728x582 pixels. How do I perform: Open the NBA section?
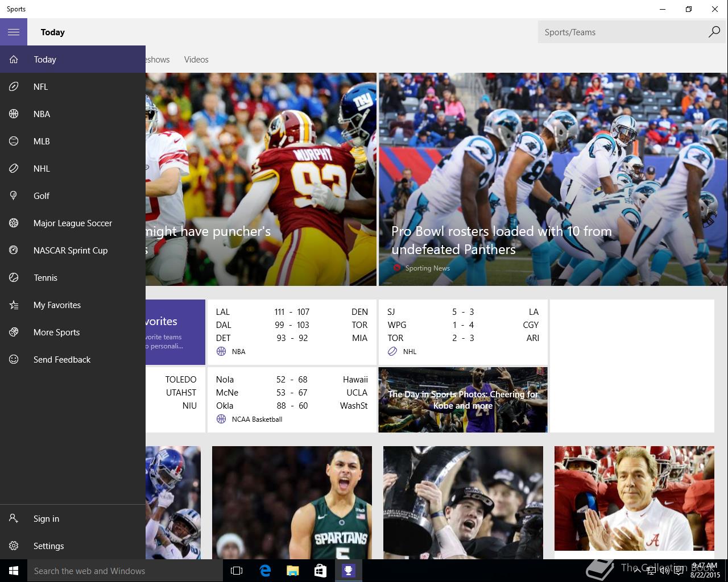(73, 114)
